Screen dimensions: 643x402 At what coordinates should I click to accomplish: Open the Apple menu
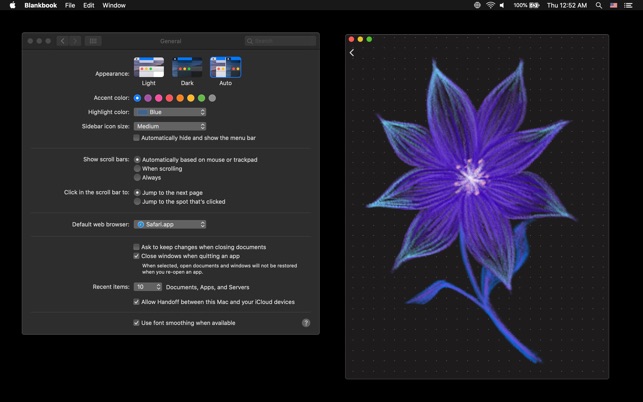pos(12,5)
